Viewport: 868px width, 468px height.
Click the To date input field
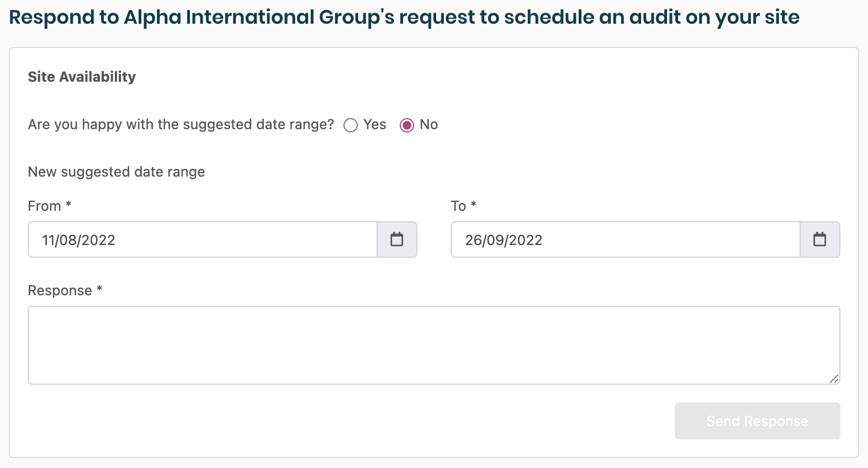[626, 240]
